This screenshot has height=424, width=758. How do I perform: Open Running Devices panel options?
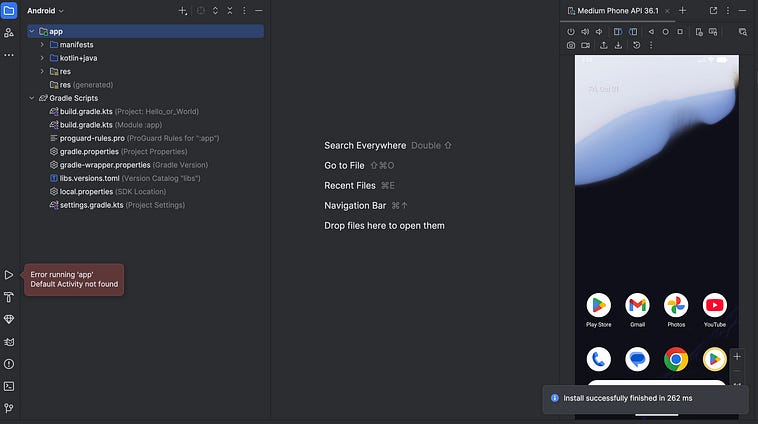(x=728, y=11)
